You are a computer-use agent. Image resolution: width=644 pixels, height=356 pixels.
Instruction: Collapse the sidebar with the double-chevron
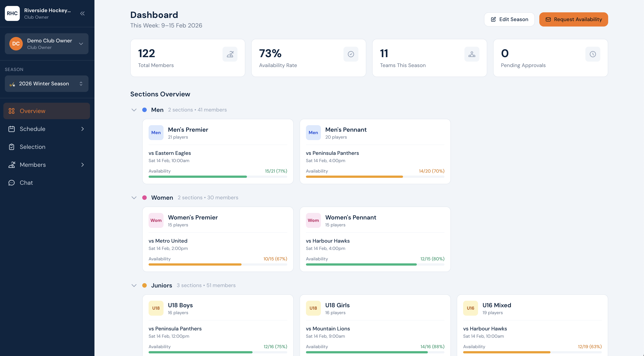tap(82, 13)
